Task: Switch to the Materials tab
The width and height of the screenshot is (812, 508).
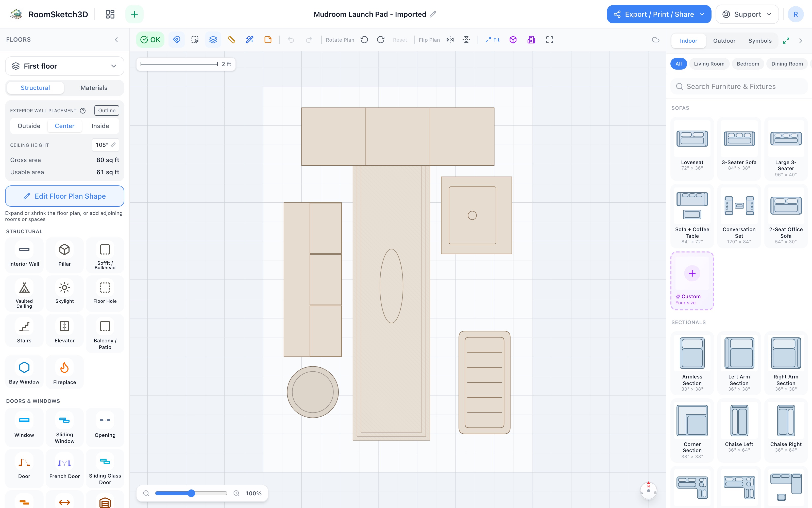Action: 94,88
